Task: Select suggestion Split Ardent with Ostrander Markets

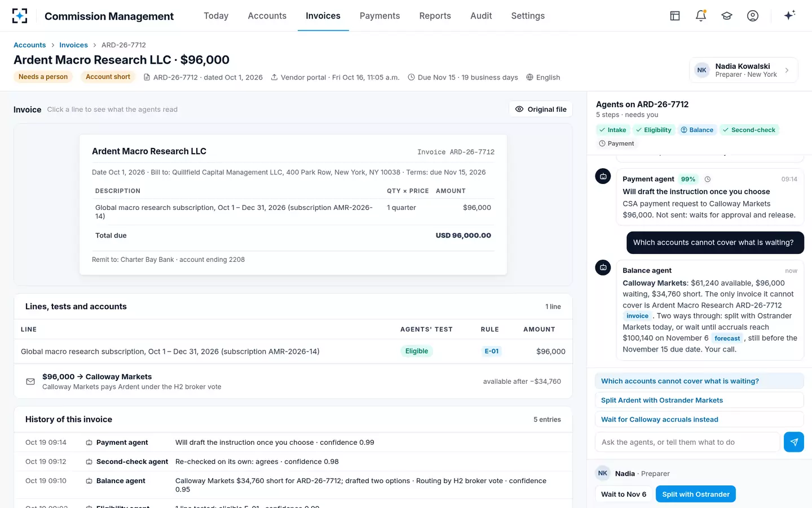Action: tap(699, 400)
